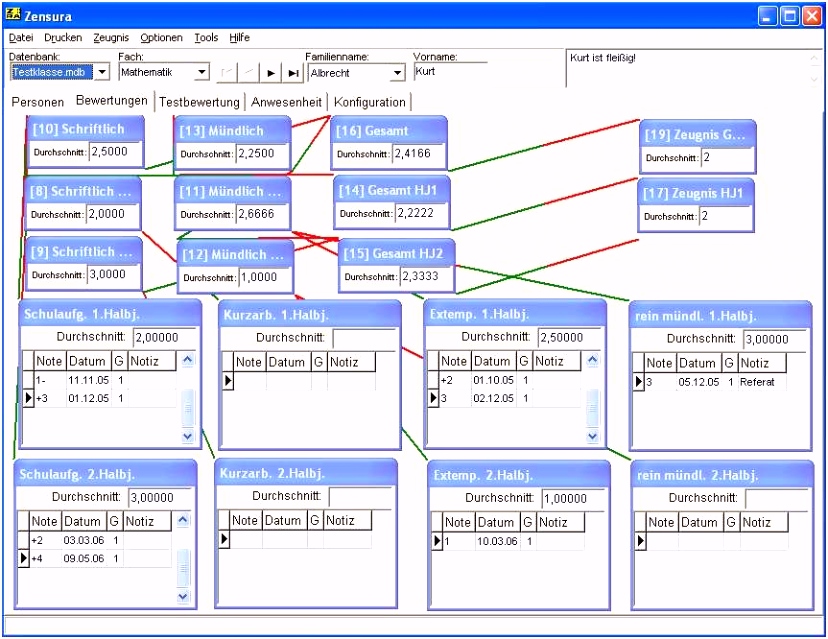This screenshot has height=639, width=828.
Task: Click row selector arrow in rein mündl. 2.Halbj. empty row
Action: (640, 541)
